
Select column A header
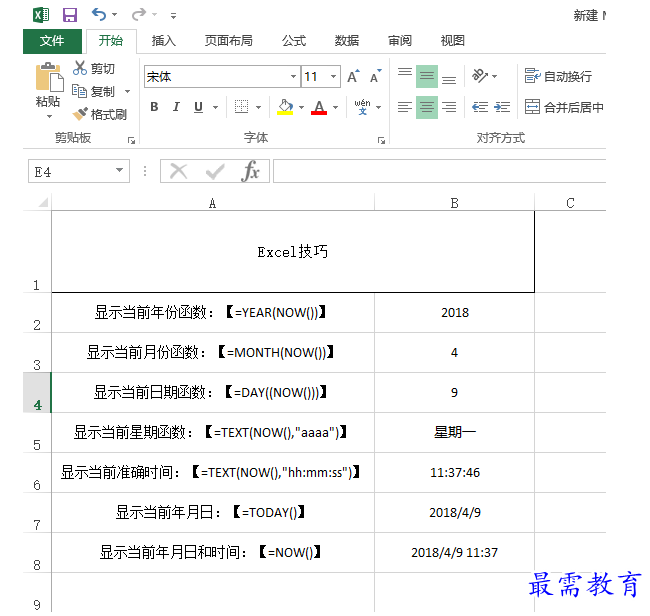click(x=213, y=203)
